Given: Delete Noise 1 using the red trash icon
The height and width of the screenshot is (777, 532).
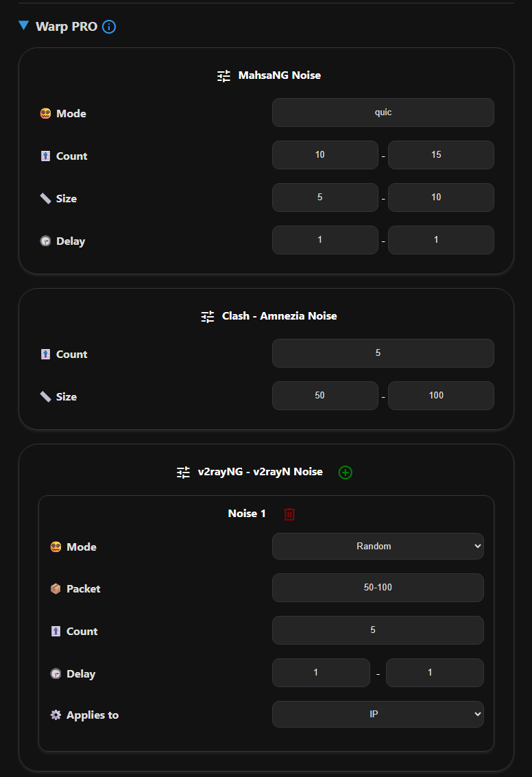Looking at the screenshot, I should tap(289, 513).
